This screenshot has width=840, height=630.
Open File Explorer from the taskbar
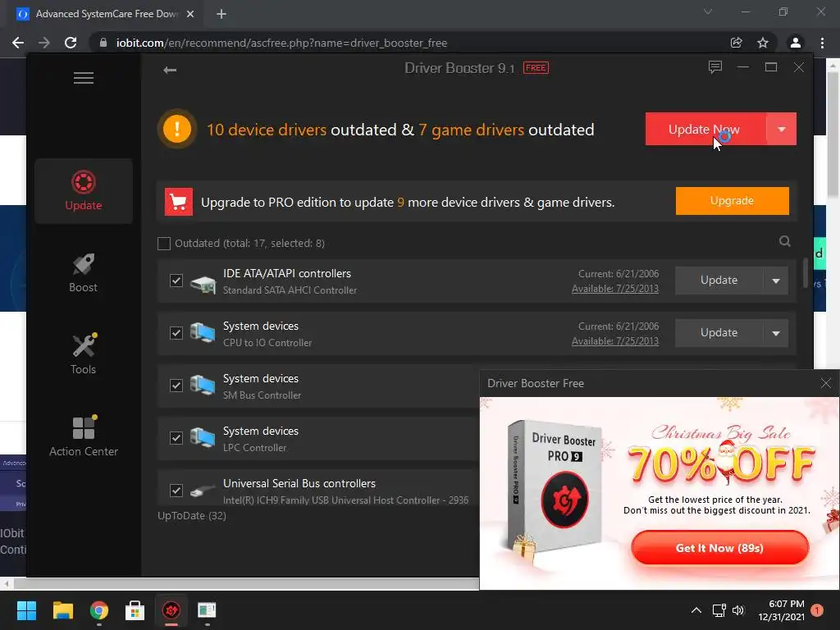pos(62,610)
